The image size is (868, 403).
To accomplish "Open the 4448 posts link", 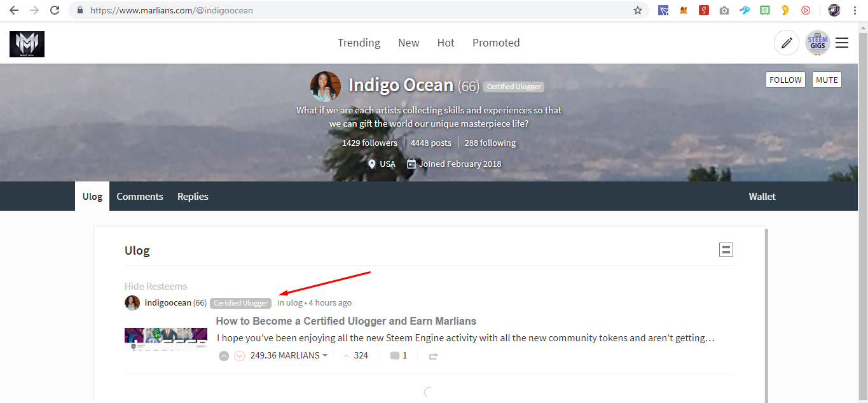I will click(x=431, y=143).
